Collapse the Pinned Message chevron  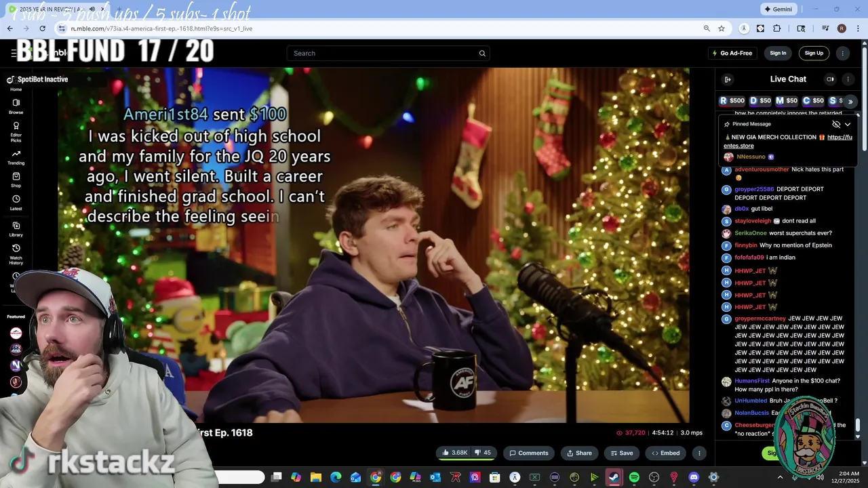click(848, 125)
